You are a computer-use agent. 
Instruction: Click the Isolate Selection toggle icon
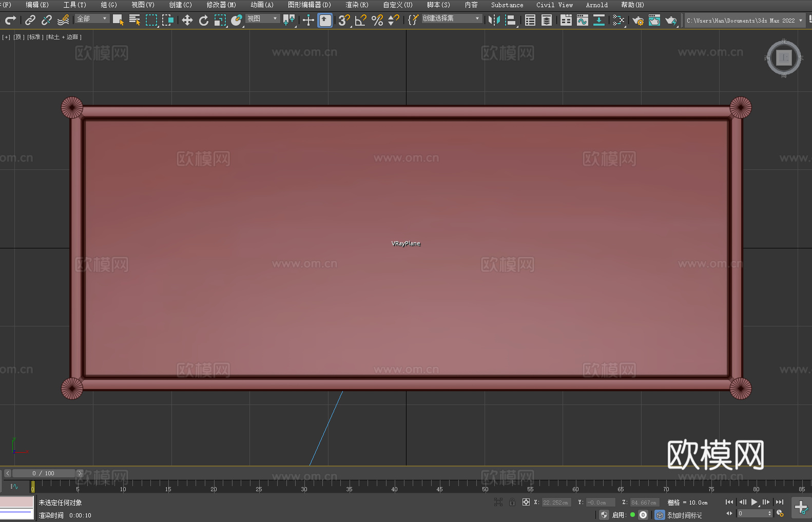tap(498, 502)
